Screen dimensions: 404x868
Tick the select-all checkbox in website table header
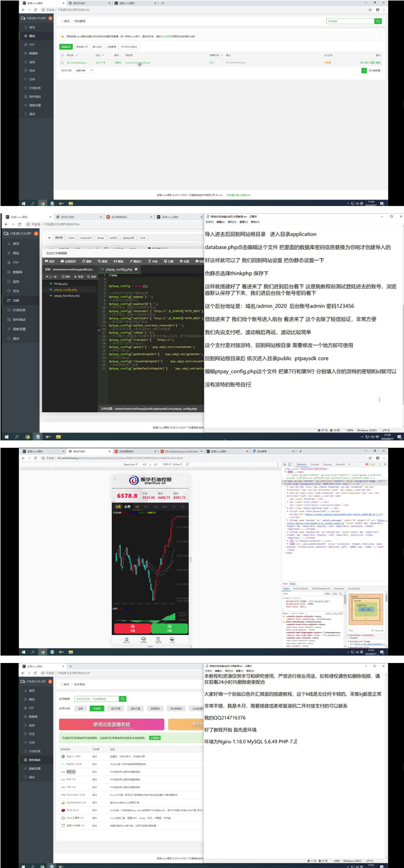[x=63, y=55]
